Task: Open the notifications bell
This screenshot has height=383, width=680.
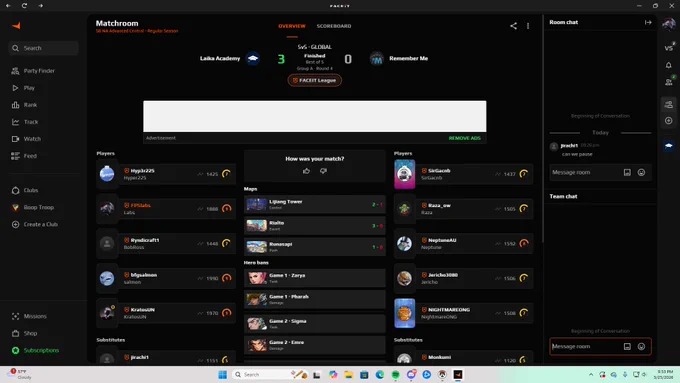Action: 668,65
